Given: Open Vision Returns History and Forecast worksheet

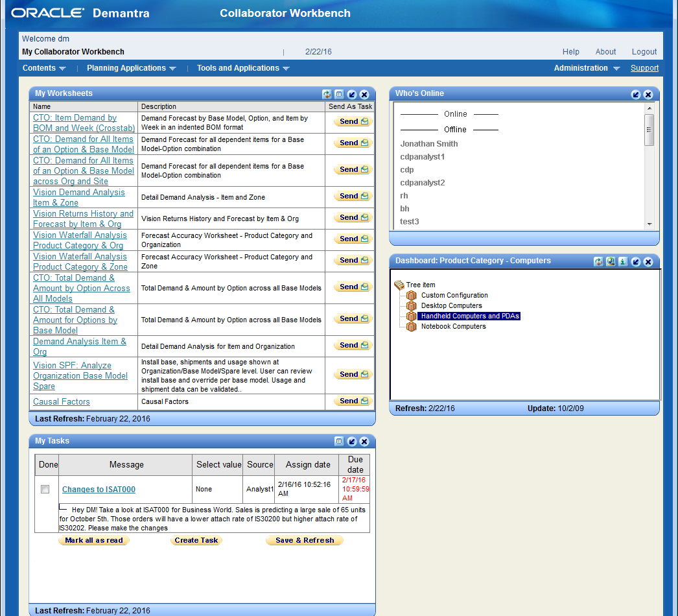Looking at the screenshot, I should pos(83,219).
